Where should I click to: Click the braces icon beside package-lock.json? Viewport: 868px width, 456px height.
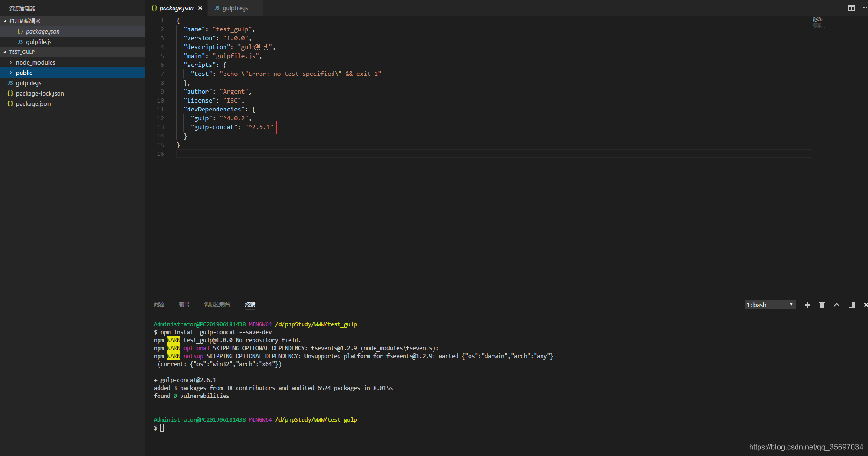[x=10, y=93]
